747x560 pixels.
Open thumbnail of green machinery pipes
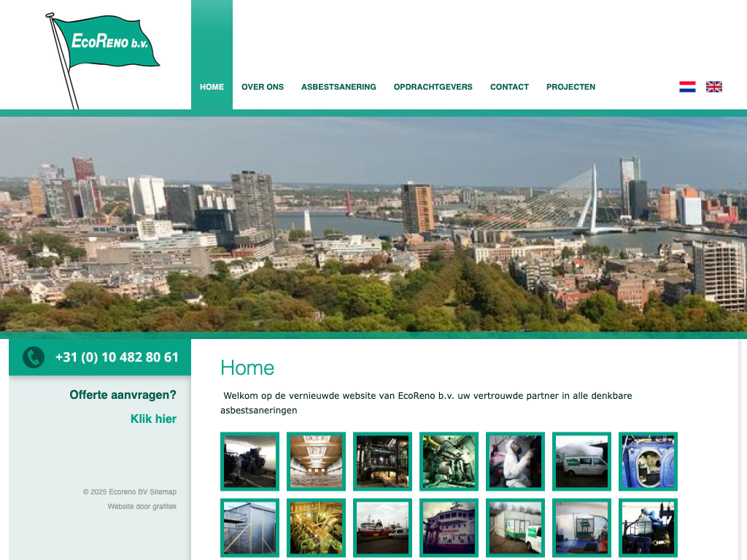pos(449,462)
